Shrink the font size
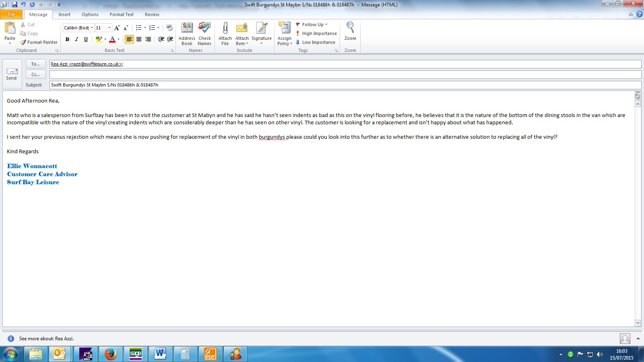Screen dimensions: 644x362 (x=126, y=28)
